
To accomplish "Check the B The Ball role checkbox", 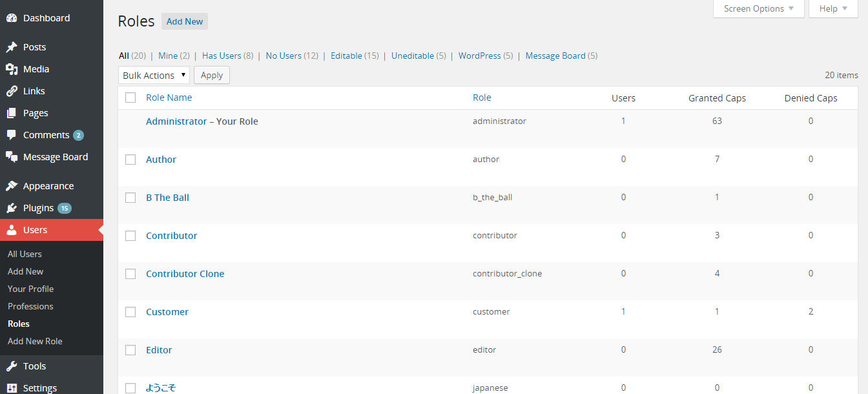I will pyautogui.click(x=130, y=198).
